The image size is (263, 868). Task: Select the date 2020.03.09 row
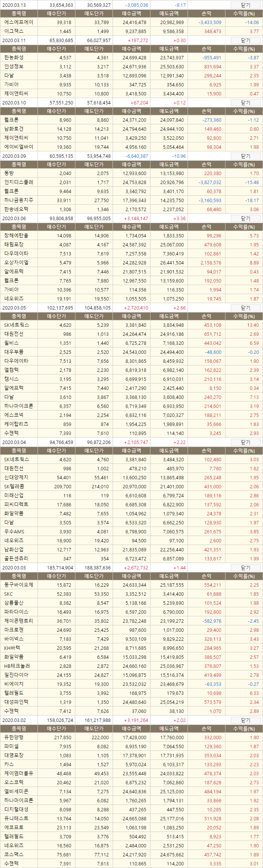click(x=131, y=156)
